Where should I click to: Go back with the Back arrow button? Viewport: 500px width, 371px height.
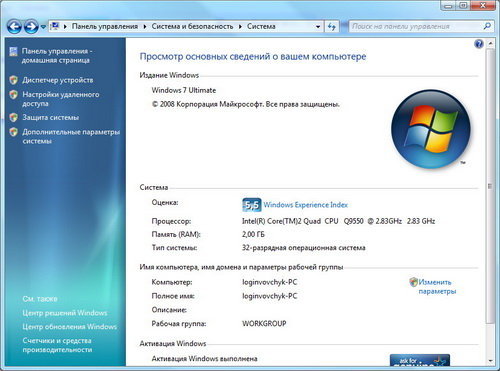[14, 27]
